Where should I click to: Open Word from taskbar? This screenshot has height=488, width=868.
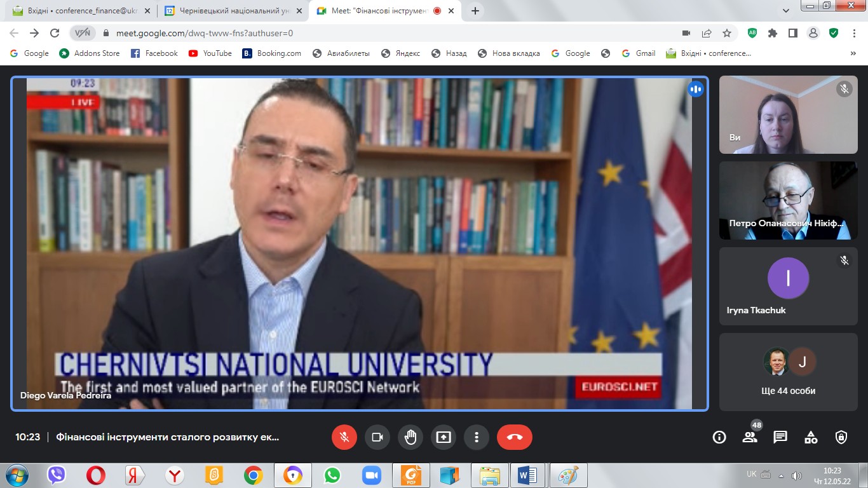click(x=528, y=475)
